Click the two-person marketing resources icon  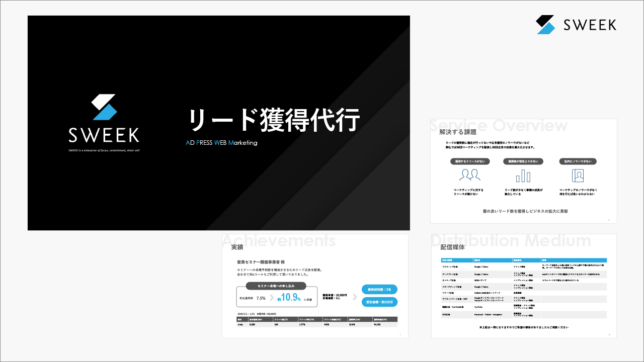tap(470, 175)
